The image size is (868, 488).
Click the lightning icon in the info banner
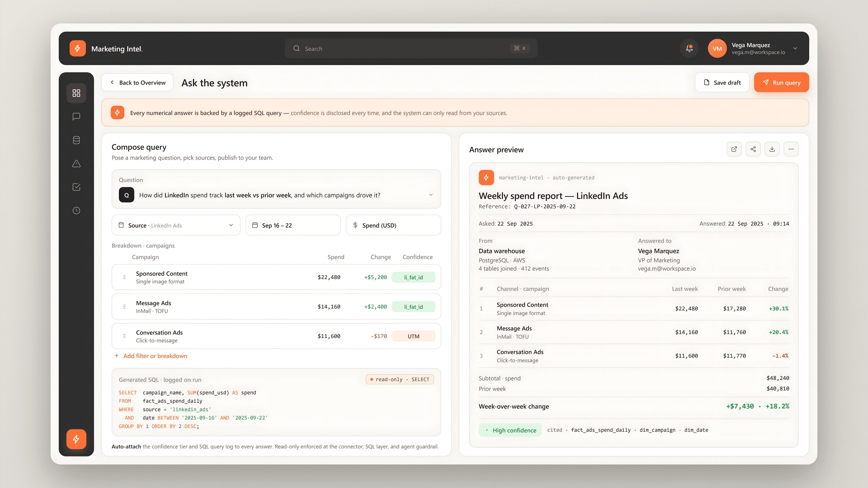point(117,113)
